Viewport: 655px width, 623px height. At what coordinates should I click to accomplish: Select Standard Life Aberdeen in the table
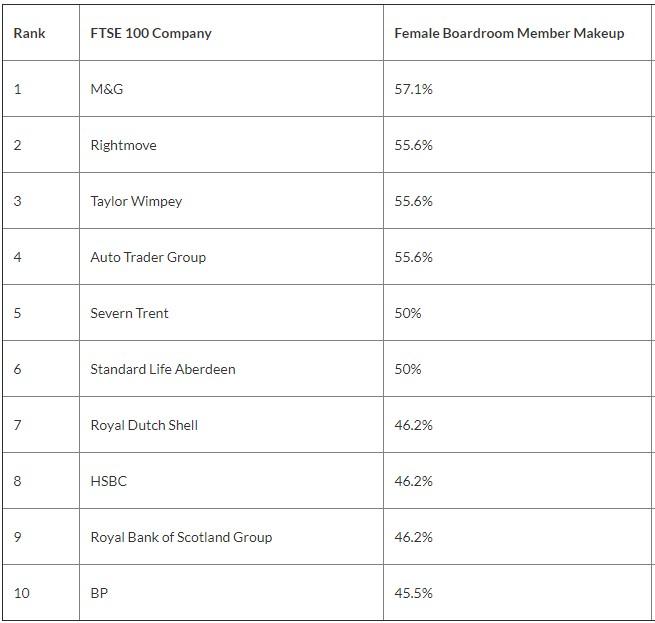click(x=163, y=369)
